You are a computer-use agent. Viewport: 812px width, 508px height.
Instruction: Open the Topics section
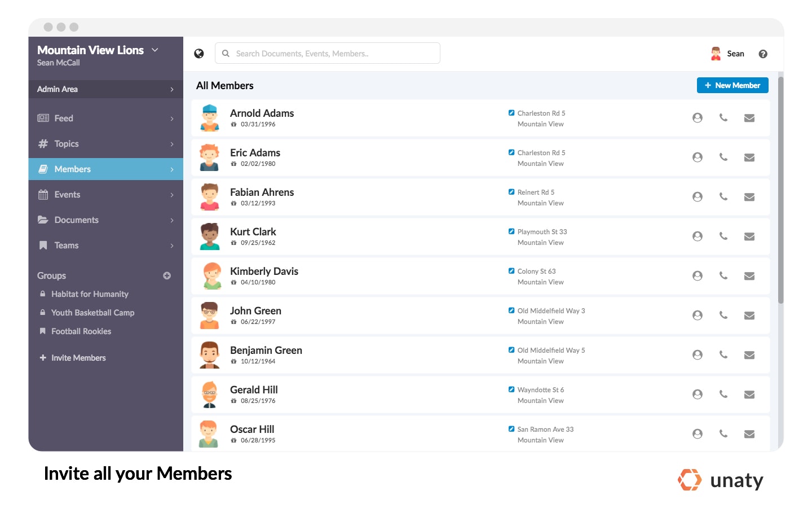tap(106, 144)
